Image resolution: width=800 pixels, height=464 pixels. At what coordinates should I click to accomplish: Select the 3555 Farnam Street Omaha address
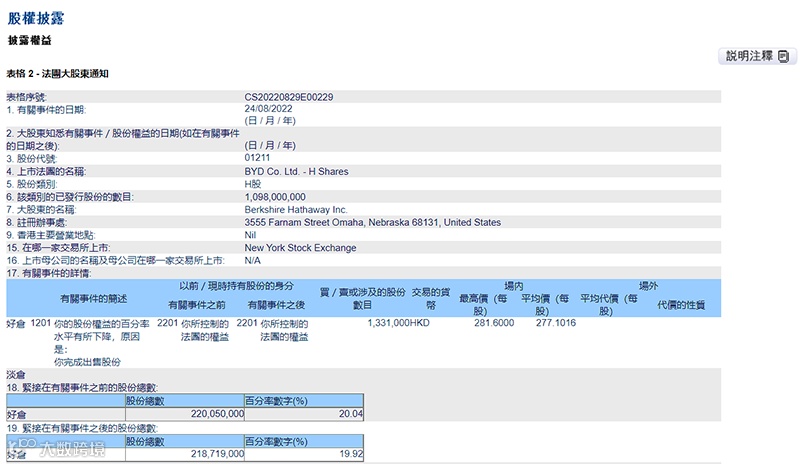(x=372, y=223)
